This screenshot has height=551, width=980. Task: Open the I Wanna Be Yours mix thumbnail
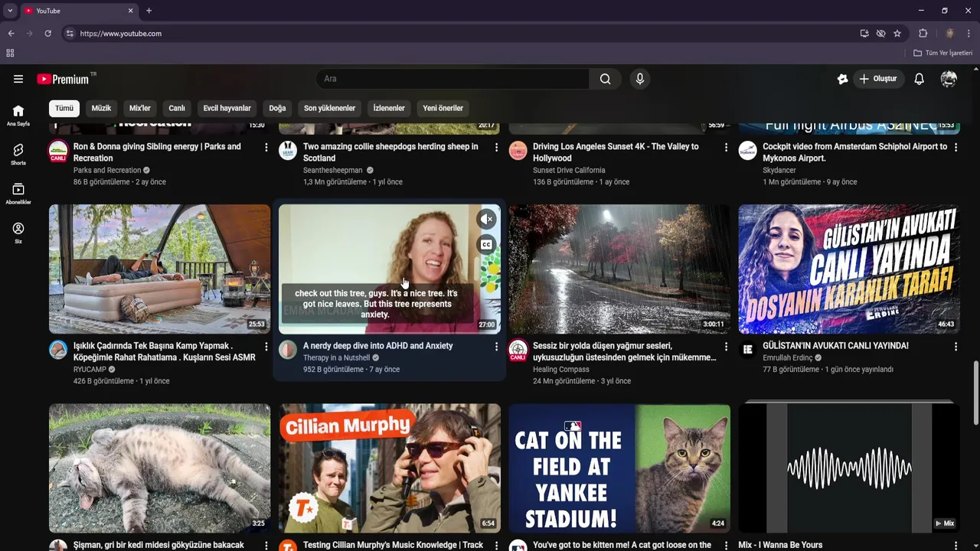coord(849,468)
